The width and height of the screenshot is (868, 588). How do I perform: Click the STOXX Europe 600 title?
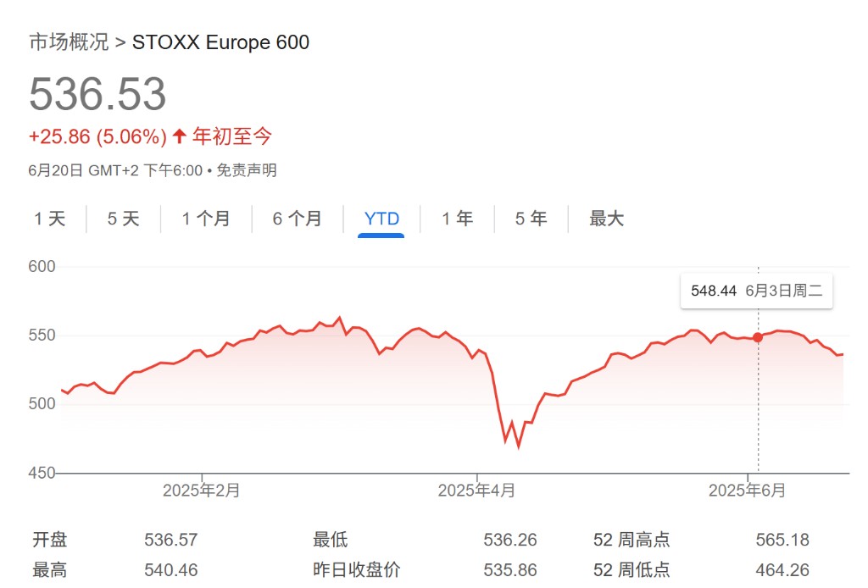click(x=221, y=42)
